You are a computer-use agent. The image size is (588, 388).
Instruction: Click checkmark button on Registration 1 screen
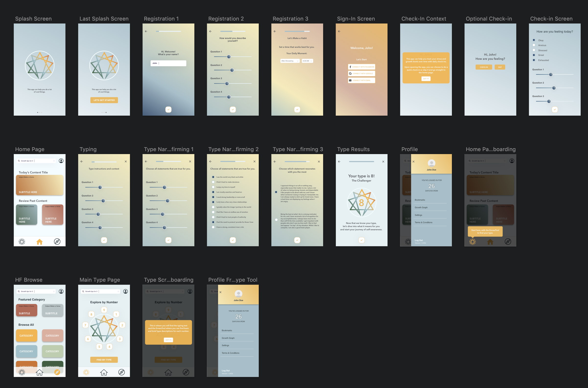(x=168, y=109)
